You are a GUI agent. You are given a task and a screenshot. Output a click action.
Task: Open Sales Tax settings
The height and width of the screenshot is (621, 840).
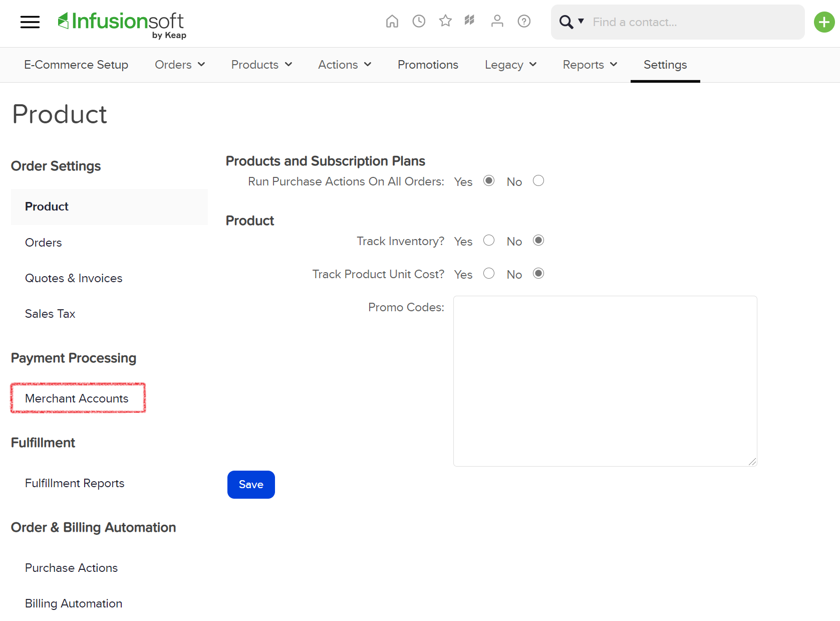[x=50, y=314]
